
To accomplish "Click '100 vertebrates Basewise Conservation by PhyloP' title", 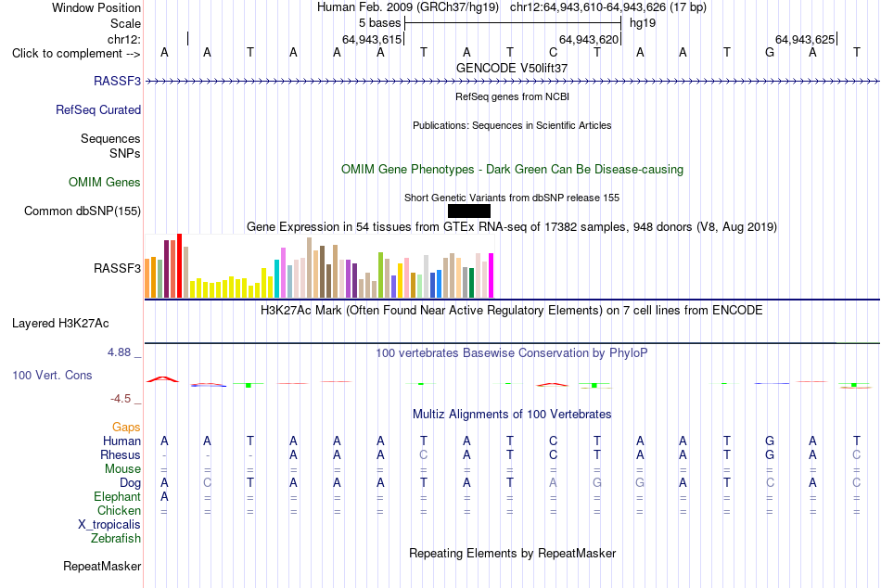I will coord(512,353).
